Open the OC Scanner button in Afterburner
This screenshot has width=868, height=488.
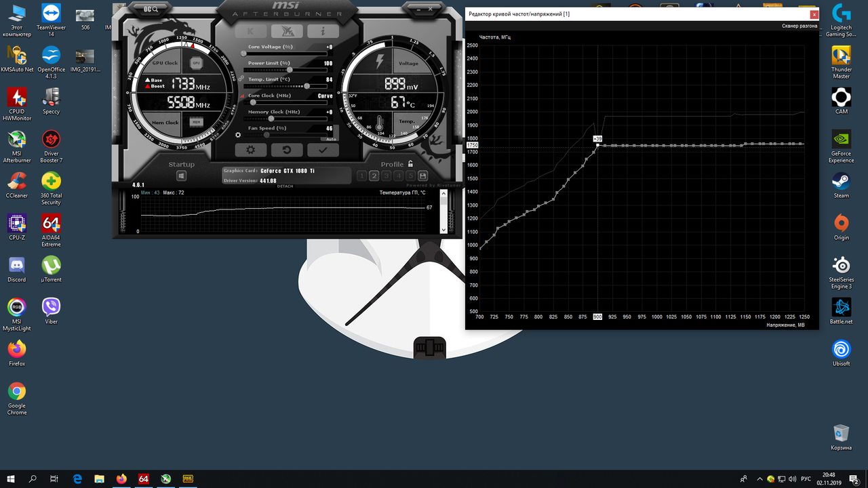(151, 9)
